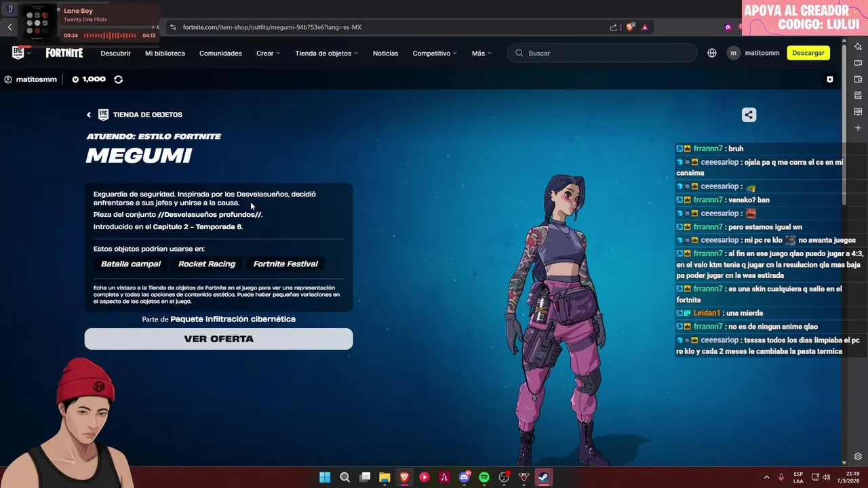
Task: Click the Valorant taskbar icon
Action: click(524, 477)
